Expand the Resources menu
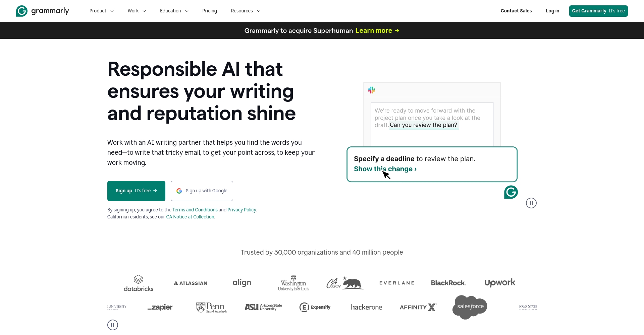Screen dimensions: 644x335 pos(246,11)
